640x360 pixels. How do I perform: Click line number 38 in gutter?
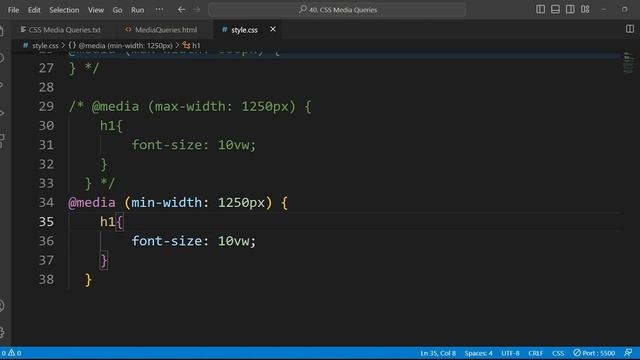click(x=46, y=280)
